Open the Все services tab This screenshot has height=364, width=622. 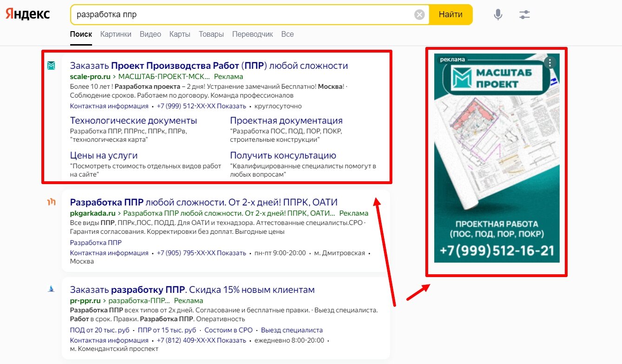(x=287, y=34)
